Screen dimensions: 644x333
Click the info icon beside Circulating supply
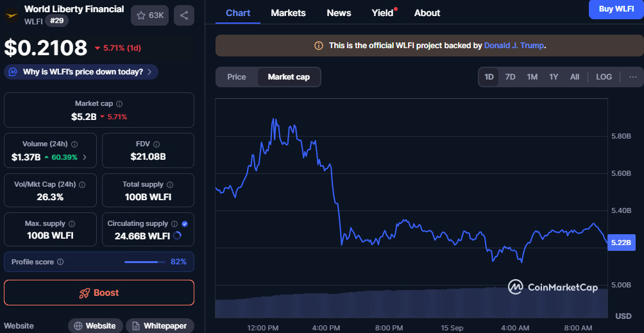[x=174, y=224]
